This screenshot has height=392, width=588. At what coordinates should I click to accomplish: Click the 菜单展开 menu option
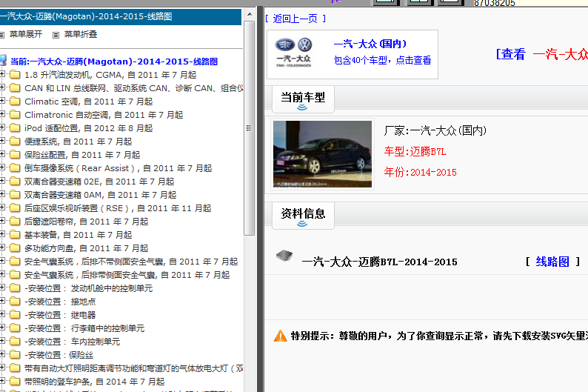(x=26, y=35)
